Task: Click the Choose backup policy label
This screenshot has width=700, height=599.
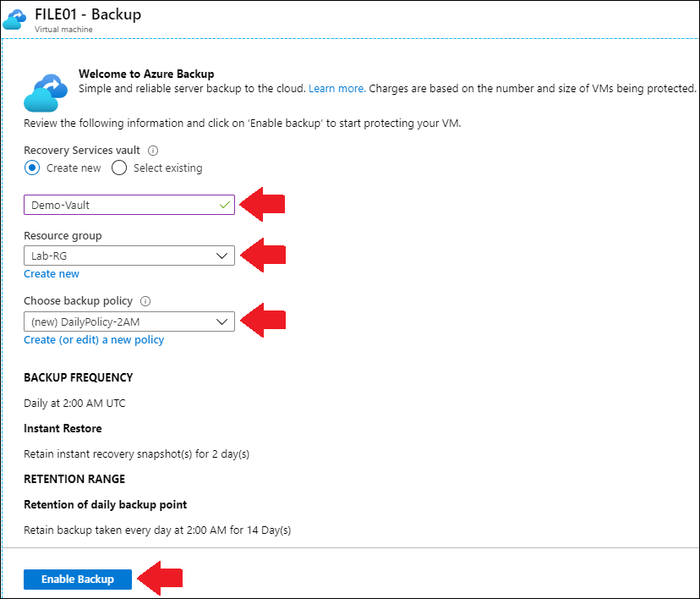Action: [78, 301]
